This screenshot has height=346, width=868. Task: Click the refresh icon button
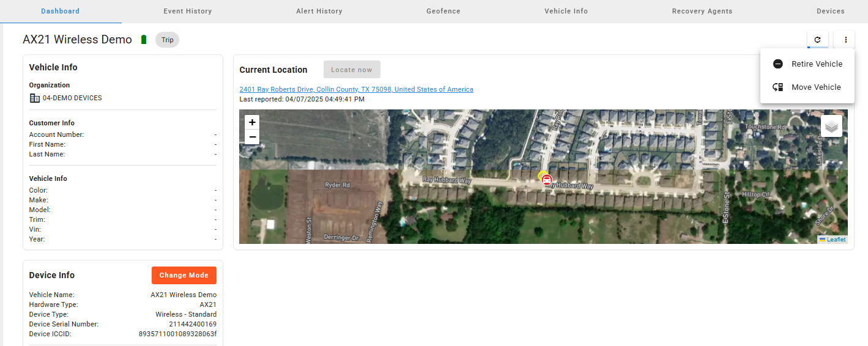coord(817,40)
